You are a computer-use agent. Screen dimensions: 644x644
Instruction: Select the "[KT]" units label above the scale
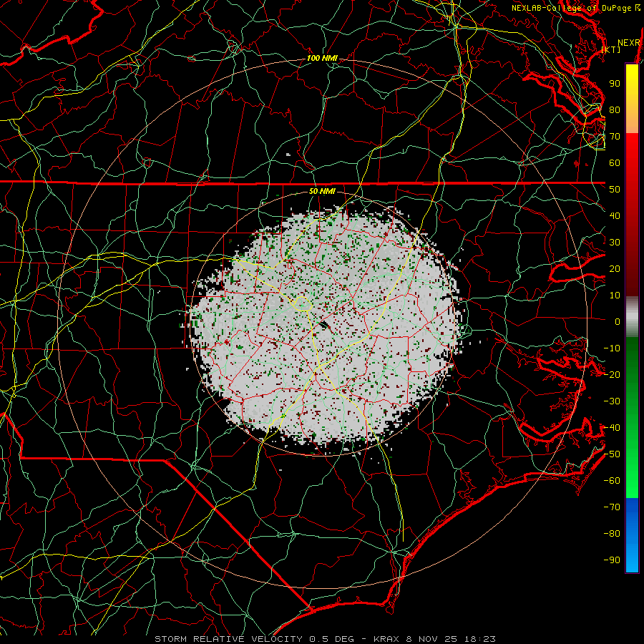coord(611,49)
